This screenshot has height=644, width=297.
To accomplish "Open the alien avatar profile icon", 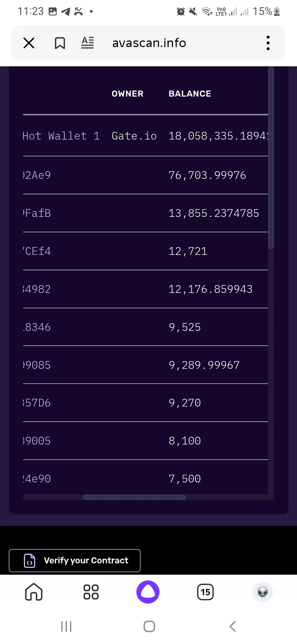I will click(x=263, y=592).
